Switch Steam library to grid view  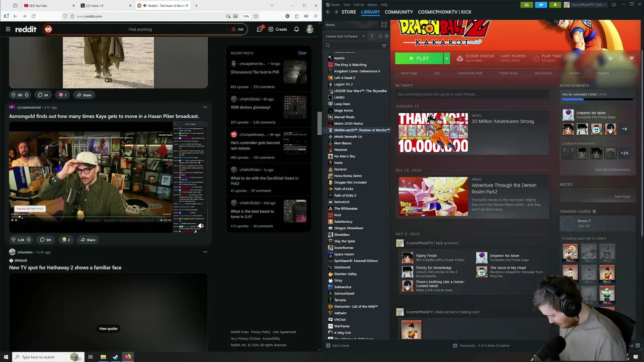click(384, 25)
